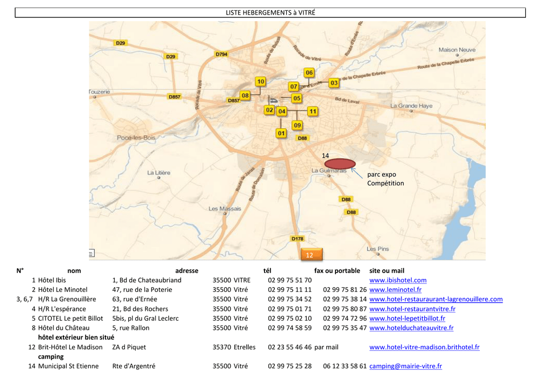The image size is (554, 392).
Task: Open www.hotel-restaurantvitre.fr link
Action: tap(412, 309)
